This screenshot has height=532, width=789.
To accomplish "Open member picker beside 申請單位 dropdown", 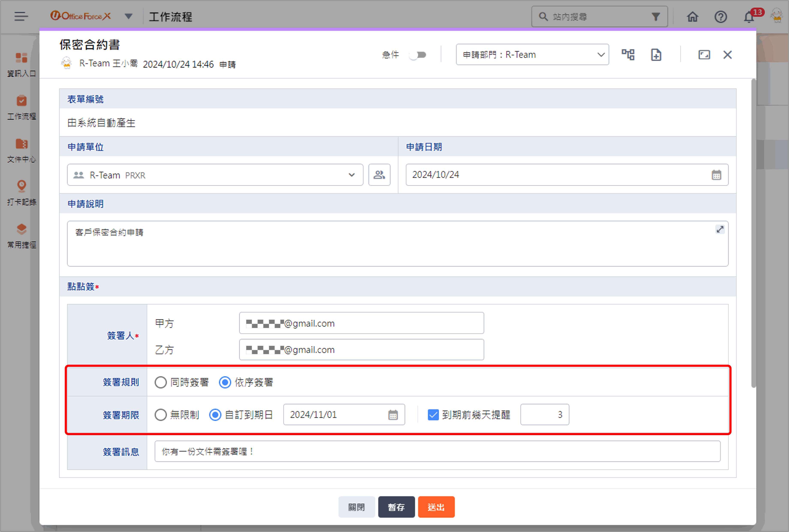I will [379, 175].
